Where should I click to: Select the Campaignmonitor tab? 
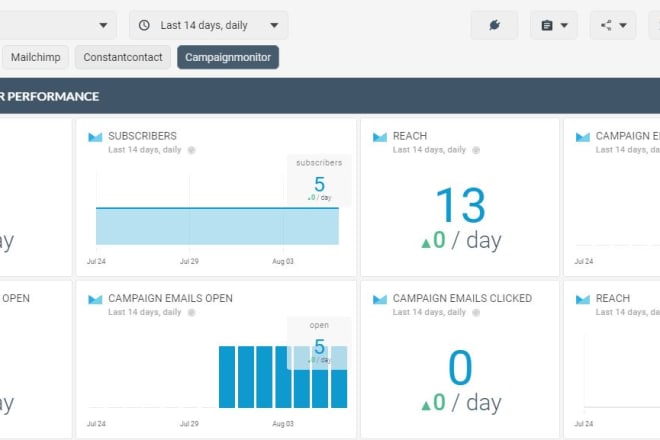(228, 57)
